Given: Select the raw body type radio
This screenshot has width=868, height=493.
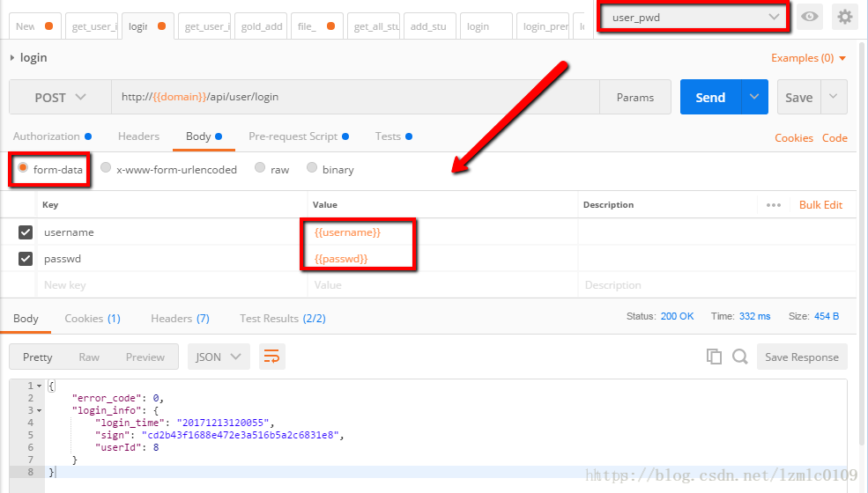Looking at the screenshot, I should (x=260, y=167).
